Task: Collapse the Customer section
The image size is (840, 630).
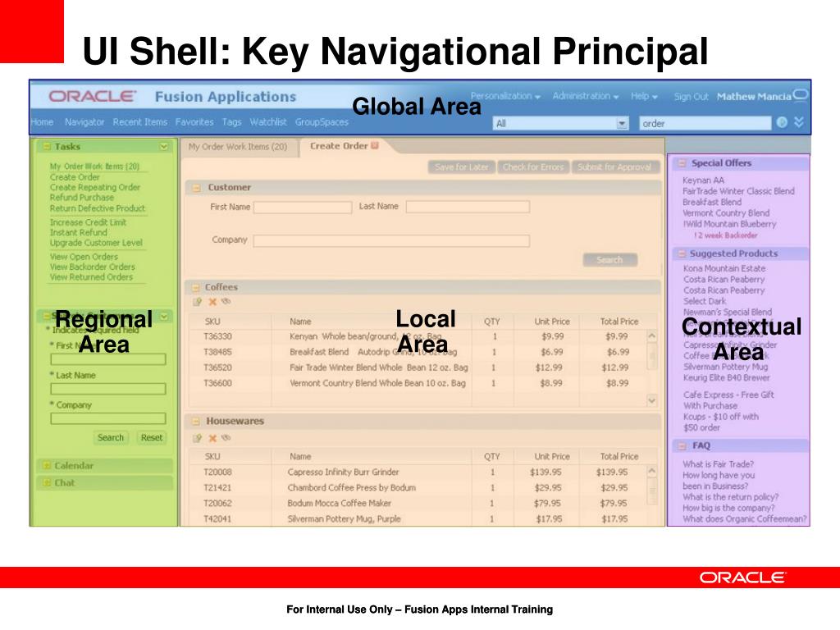Action: (x=196, y=188)
